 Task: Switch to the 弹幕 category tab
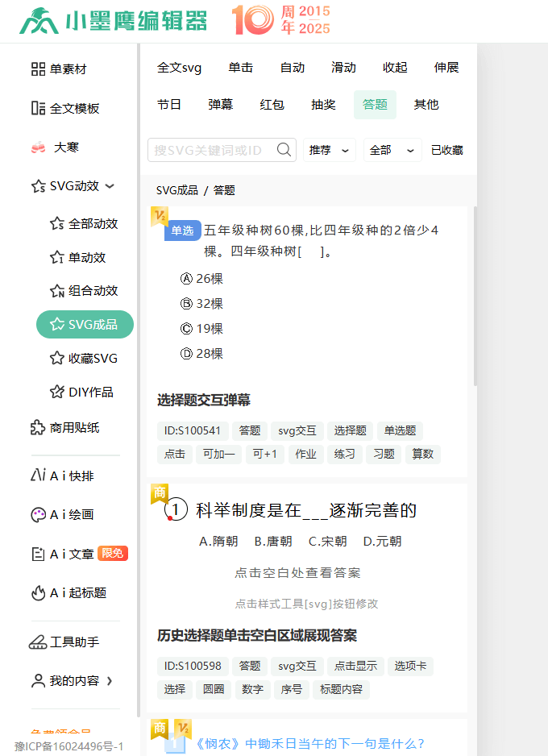[221, 105]
